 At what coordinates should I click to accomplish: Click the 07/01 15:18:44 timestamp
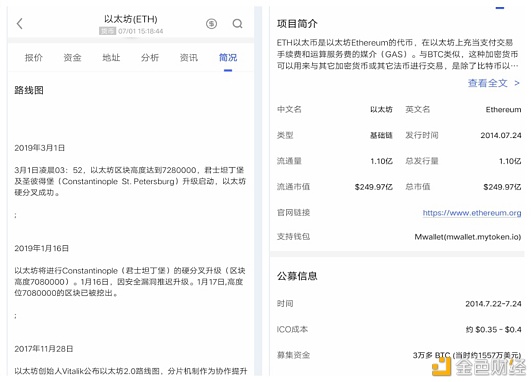pos(140,31)
